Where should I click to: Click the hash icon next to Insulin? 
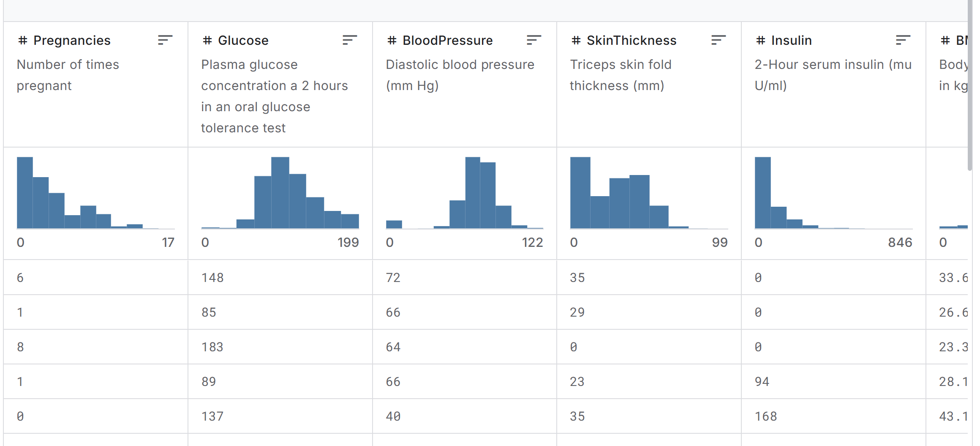(x=761, y=41)
